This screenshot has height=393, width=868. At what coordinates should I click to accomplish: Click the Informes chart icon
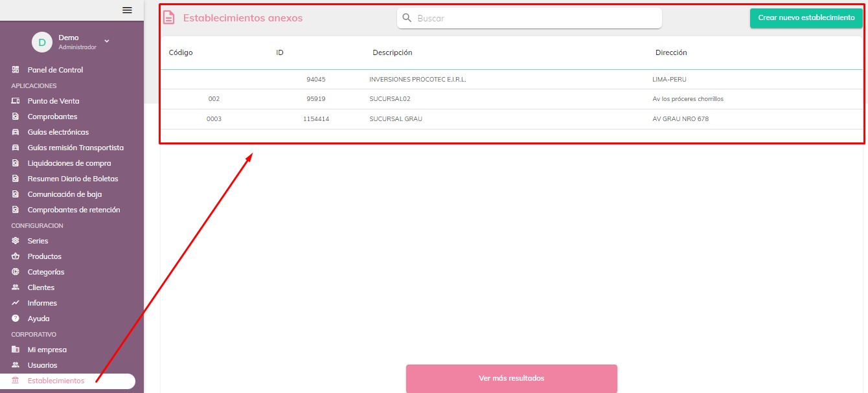point(16,303)
